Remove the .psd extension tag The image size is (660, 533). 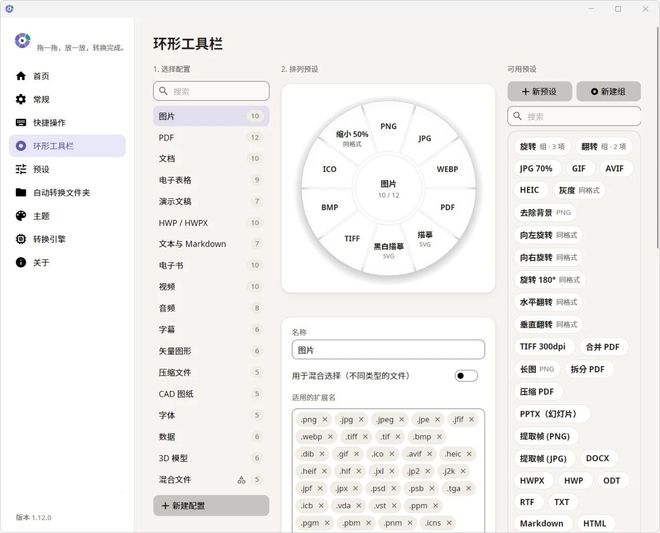pos(394,488)
